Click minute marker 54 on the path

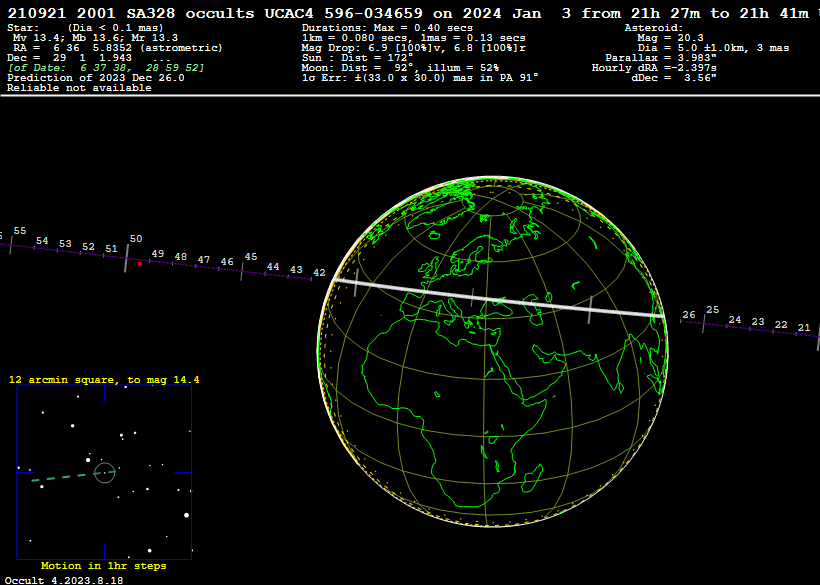click(x=42, y=240)
